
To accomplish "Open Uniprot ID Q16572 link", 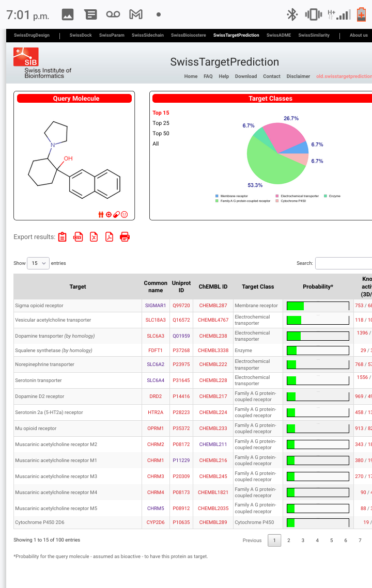I will [181, 320].
